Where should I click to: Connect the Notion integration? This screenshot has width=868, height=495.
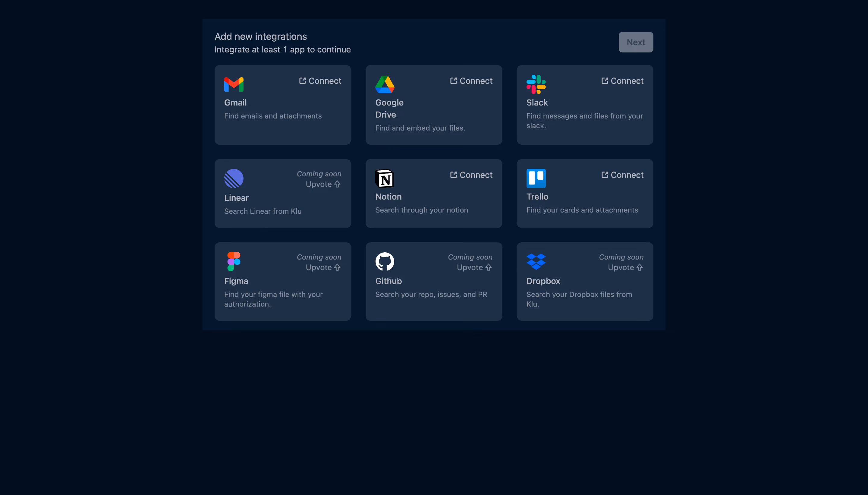(x=471, y=175)
